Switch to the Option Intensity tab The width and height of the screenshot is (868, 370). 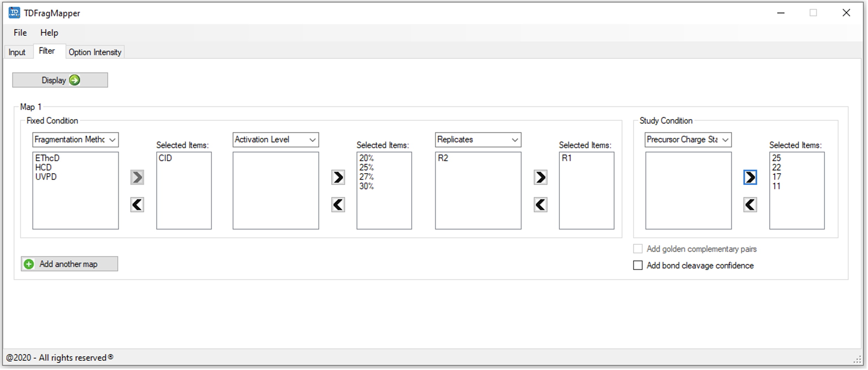[95, 52]
